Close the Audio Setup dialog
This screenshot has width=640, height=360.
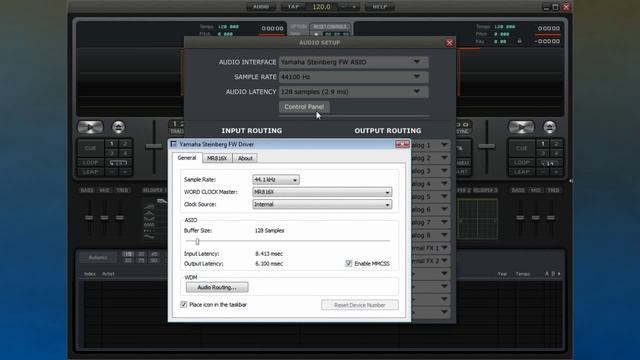click(x=449, y=43)
